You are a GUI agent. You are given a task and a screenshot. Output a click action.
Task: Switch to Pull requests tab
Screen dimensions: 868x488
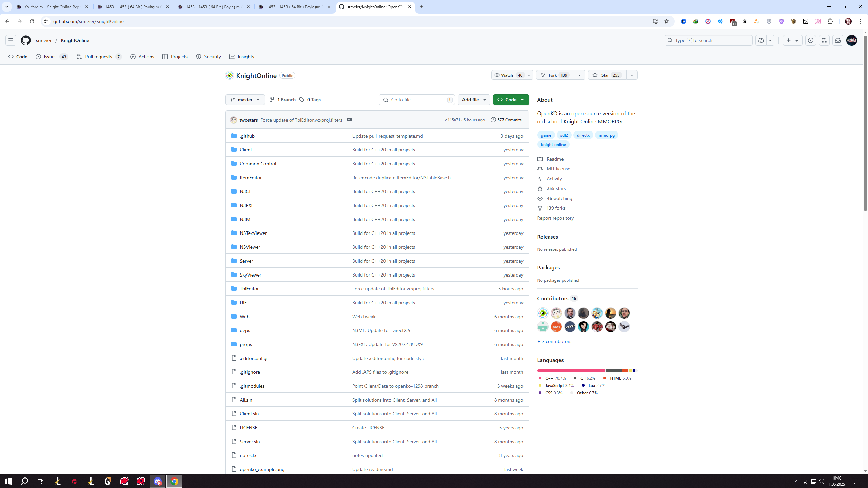[99, 57]
